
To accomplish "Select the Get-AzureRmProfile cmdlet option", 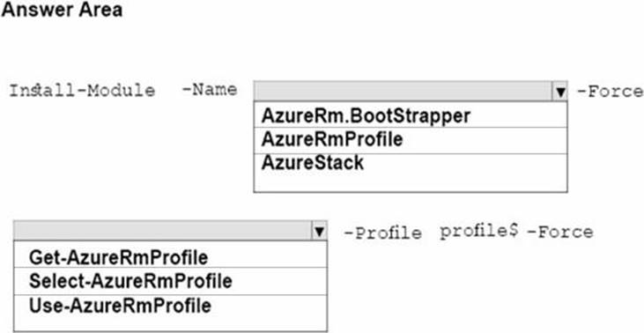I will point(170,257).
